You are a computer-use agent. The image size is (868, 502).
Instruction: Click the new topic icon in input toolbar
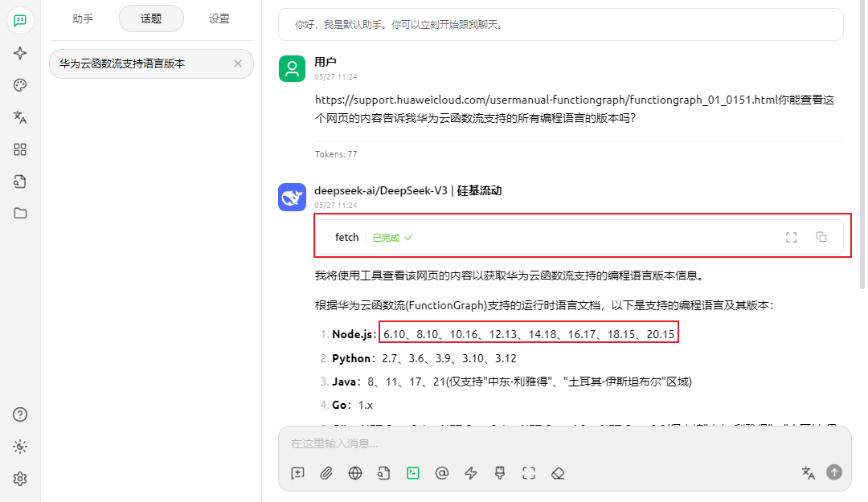pyautogui.click(x=297, y=473)
